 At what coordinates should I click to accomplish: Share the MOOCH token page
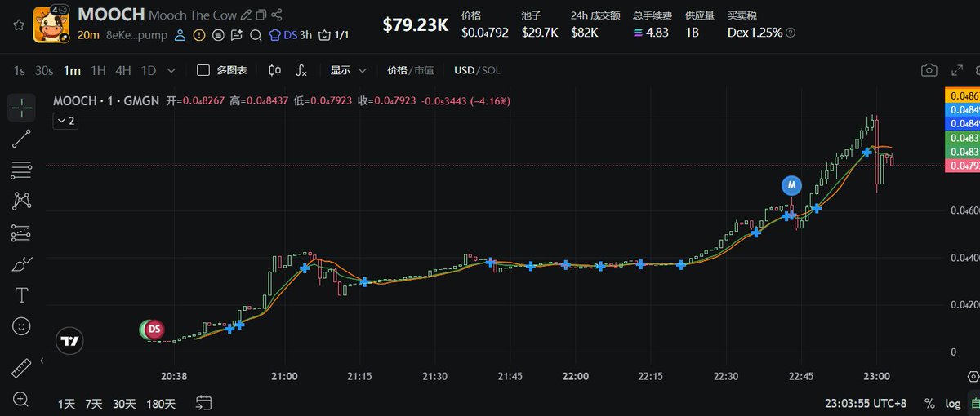pos(278,15)
